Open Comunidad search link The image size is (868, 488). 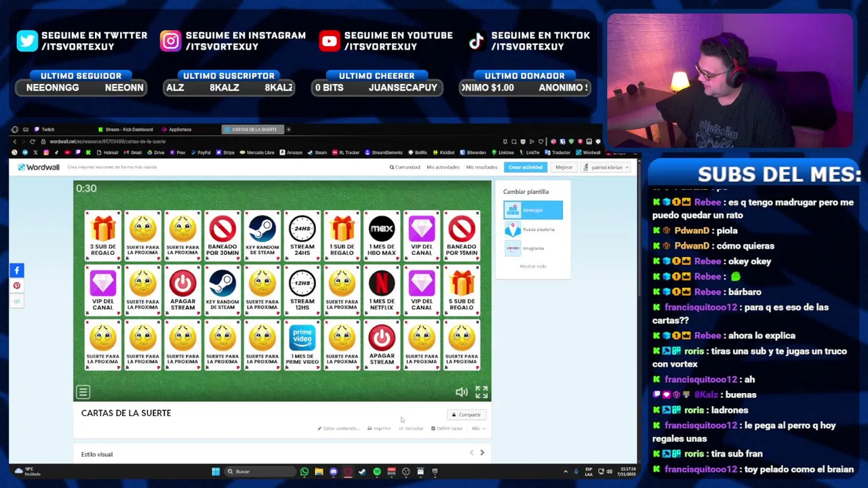(x=405, y=167)
